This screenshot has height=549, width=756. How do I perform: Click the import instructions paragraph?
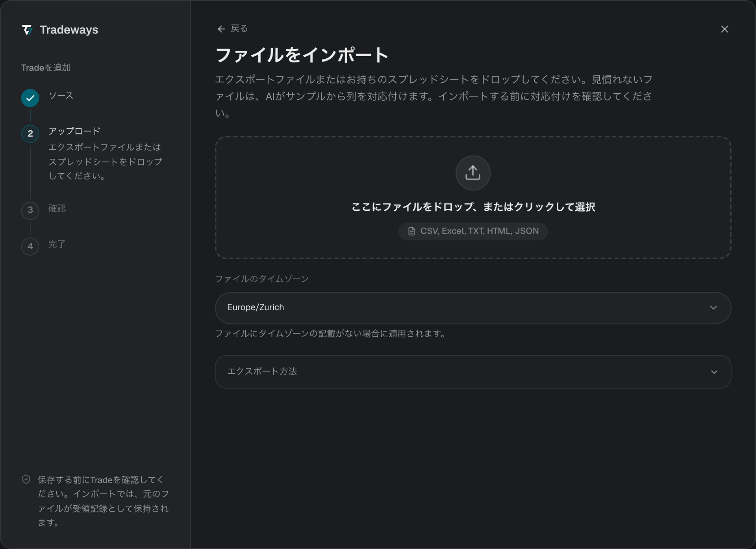[x=434, y=96]
